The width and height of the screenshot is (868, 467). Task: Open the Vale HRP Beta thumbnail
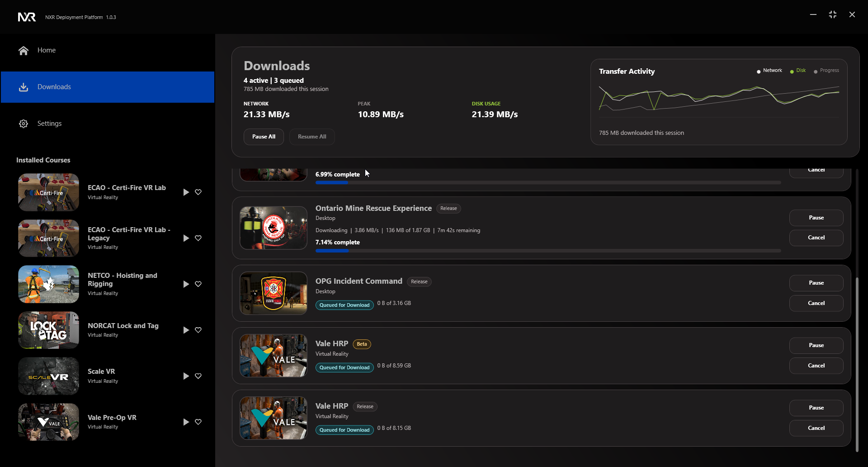274,356
